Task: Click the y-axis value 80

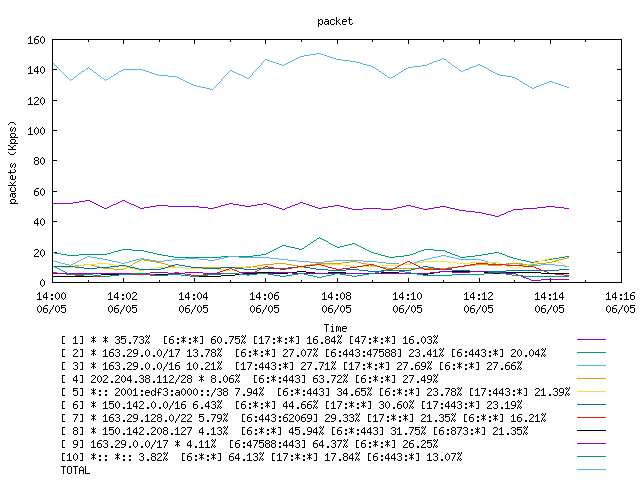Action: (x=39, y=161)
